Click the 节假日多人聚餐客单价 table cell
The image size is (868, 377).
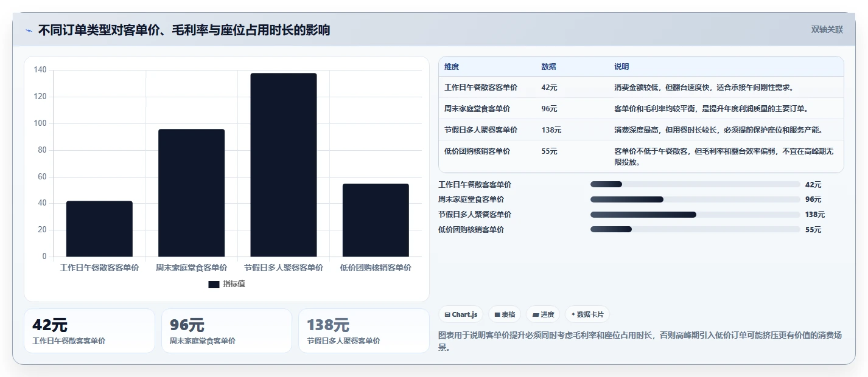[x=481, y=130]
